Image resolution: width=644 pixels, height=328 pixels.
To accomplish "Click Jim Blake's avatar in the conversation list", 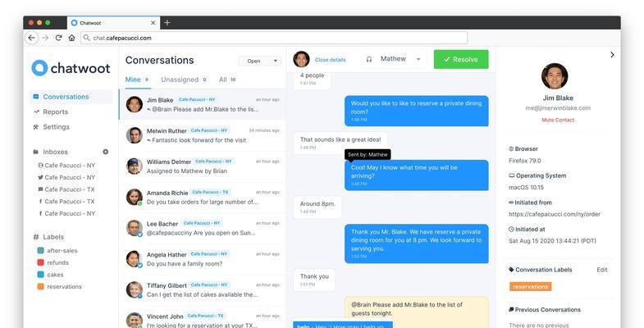I will 135,104.
